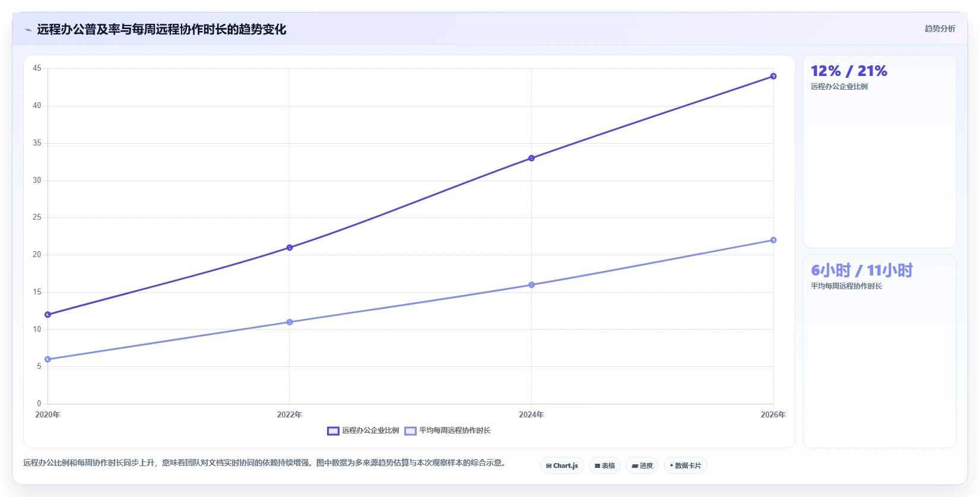Click the description paragraph below the chart
The image size is (980, 497).
[264, 463]
